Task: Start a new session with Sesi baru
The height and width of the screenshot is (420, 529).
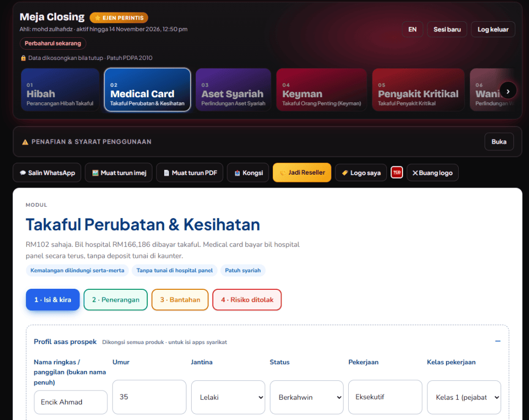Action: pyautogui.click(x=447, y=29)
